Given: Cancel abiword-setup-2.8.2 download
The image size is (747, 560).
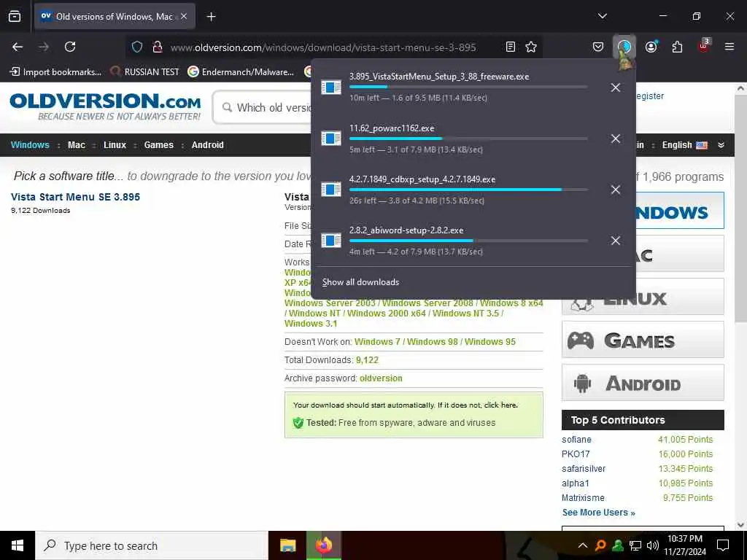Looking at the screenshot, I should 616,241.
